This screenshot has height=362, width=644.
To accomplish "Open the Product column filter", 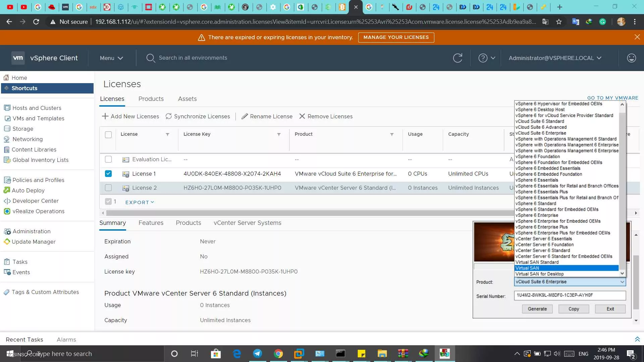I will (392, 134).
